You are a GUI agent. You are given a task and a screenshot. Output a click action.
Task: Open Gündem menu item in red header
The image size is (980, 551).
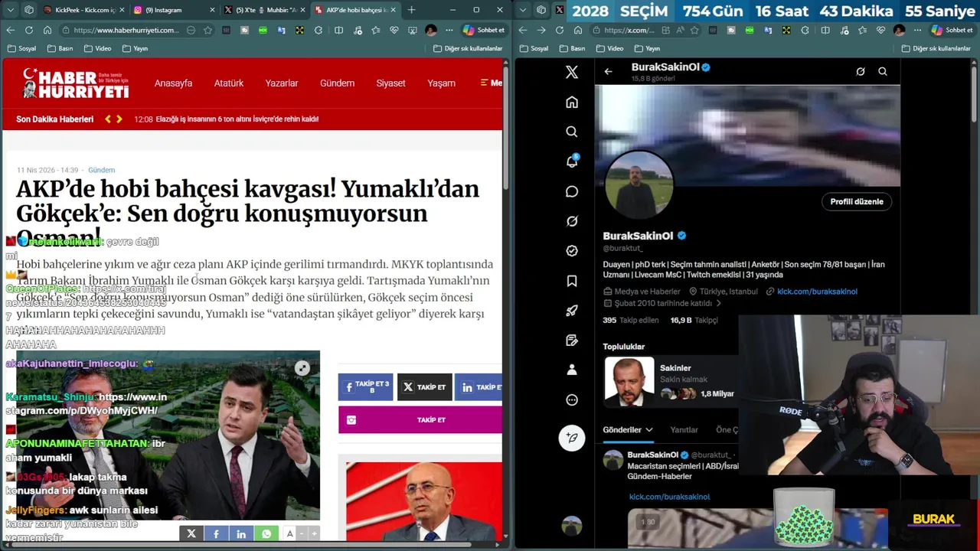pos(337,83)
